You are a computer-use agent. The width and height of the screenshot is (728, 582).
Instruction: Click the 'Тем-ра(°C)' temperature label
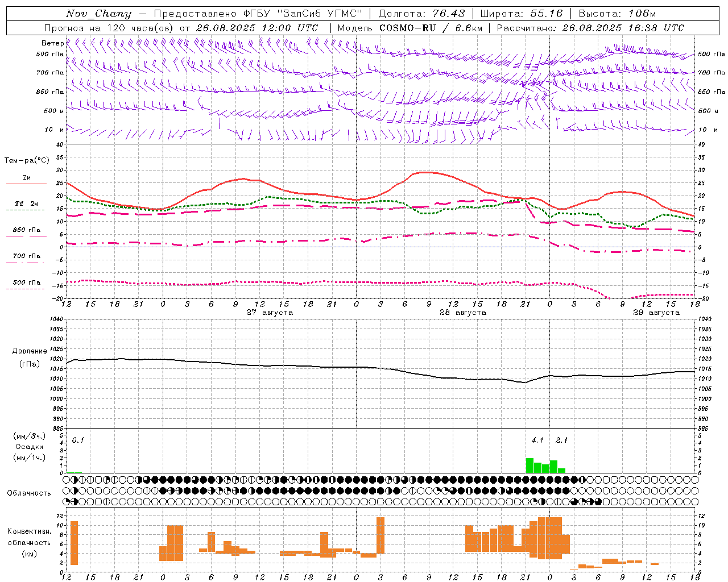click(x=27, y=161)
